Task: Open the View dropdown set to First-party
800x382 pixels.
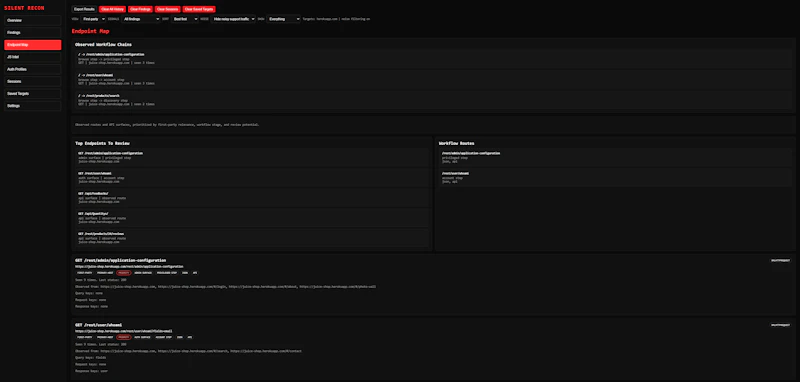Action: (x=93, y=19)
